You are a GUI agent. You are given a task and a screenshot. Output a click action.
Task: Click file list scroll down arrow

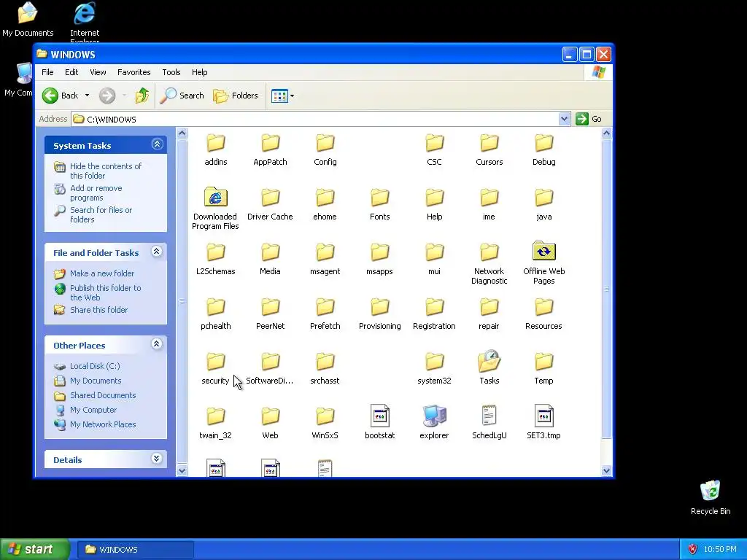pos(606,470)
